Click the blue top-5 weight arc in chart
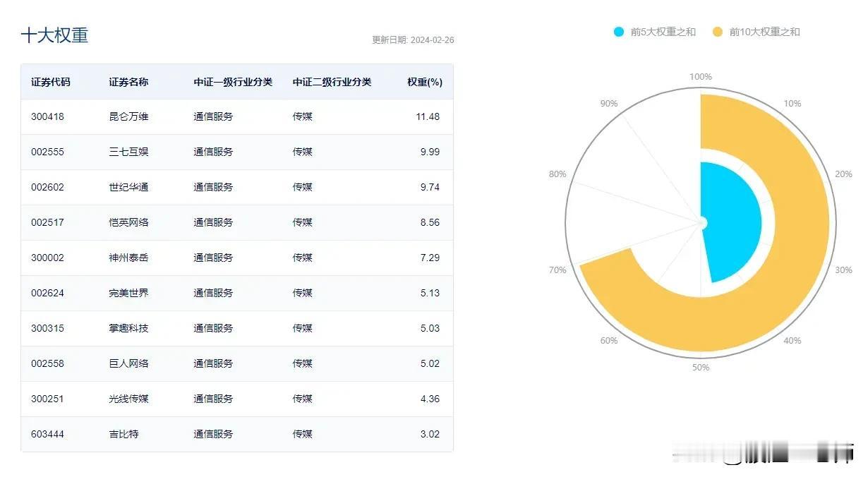Image resolution: width=868 pixels, height=477 pixels. [730, 222]
